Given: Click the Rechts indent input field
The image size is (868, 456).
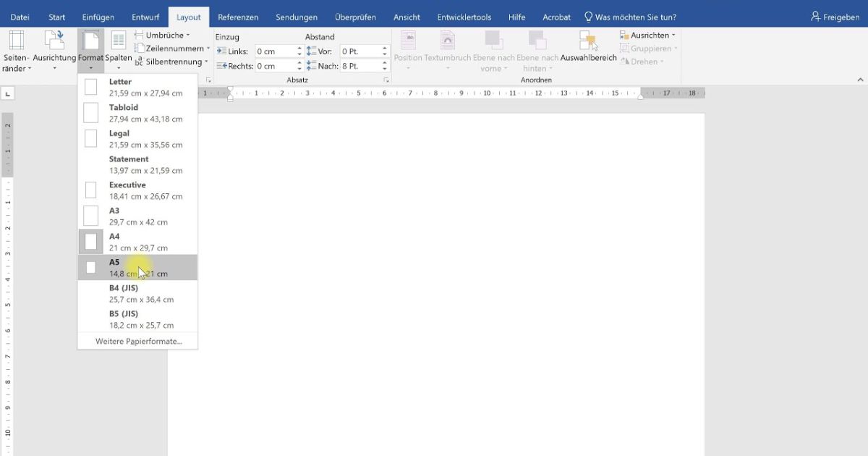Looking at the screenshot, I should pyautogui.click(x=275, y=66).
